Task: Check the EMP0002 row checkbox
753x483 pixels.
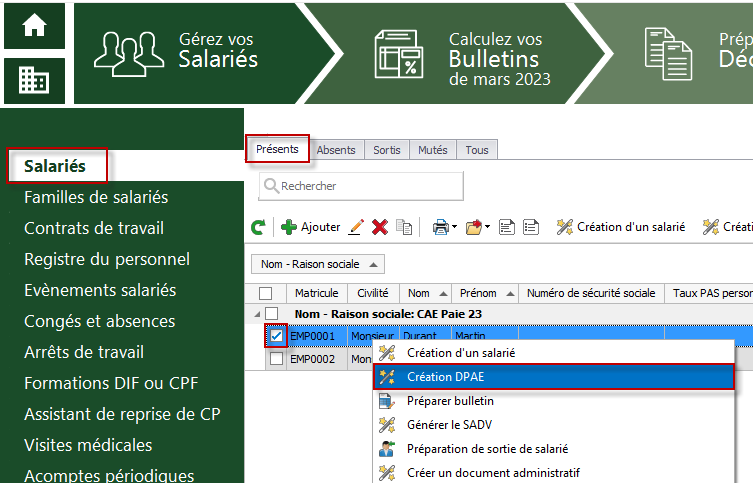Action: [275, 358]
